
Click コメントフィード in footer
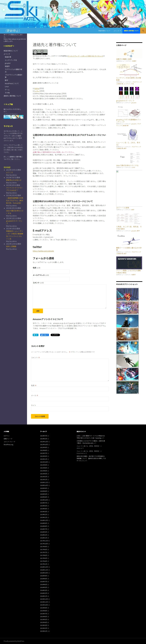click(9, 441)
